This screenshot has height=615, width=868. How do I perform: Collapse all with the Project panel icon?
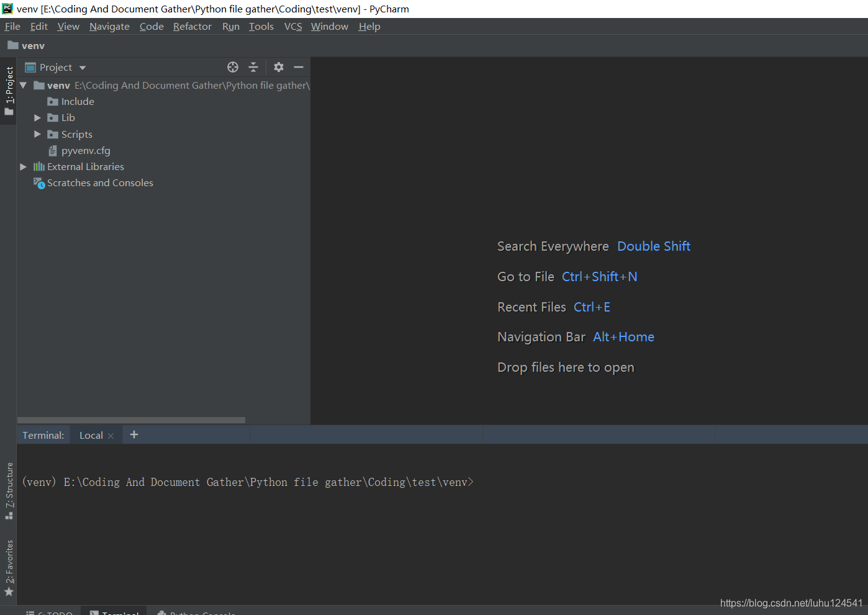click(253, 67)
